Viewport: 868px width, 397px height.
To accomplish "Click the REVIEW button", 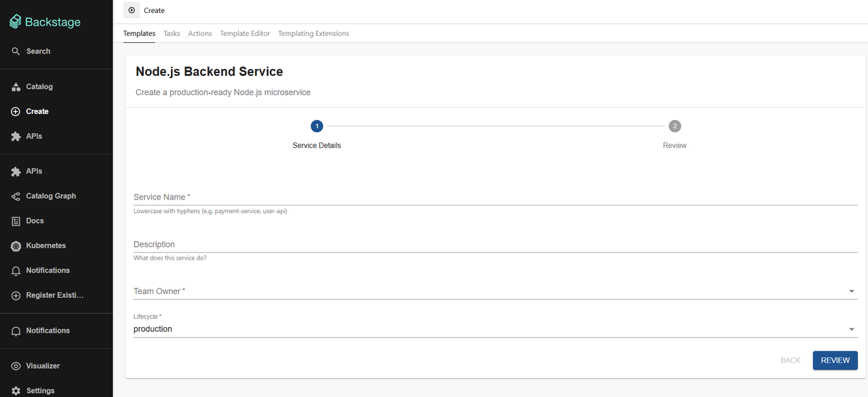I will pyautogui.click(x=835, y=360).
